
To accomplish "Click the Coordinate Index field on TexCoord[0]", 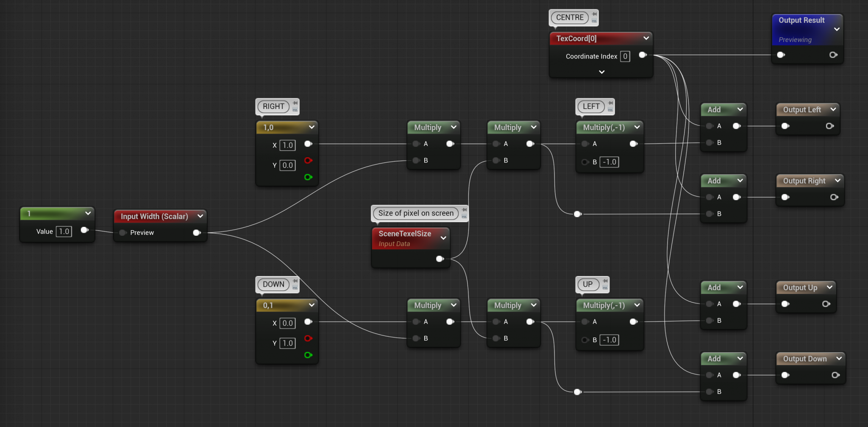I will pos(625,56).
